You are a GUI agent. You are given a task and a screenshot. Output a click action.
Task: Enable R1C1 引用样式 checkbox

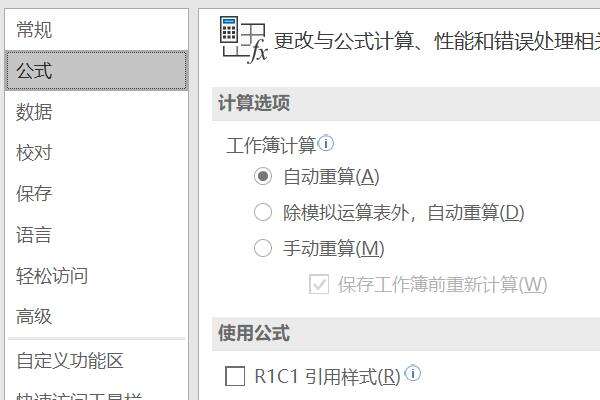(x=235, y=376)
